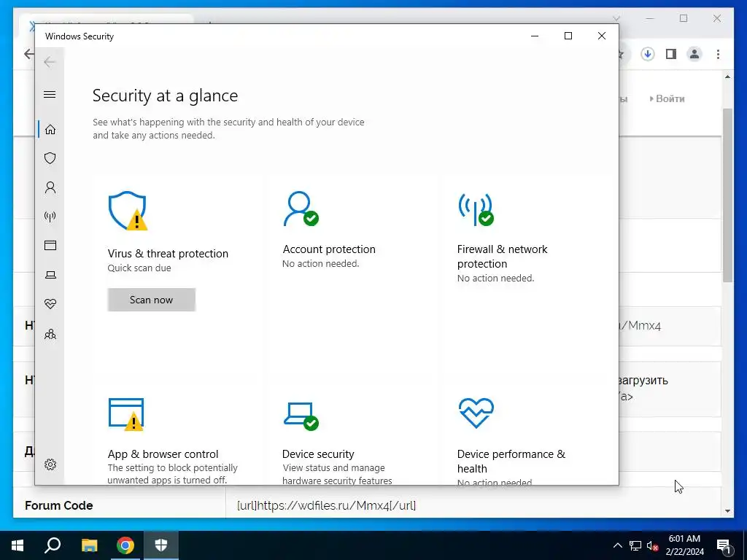Click the Virus & threat protection warning shield tile
The width and height of the screenshot is (747, 560).
127,211
